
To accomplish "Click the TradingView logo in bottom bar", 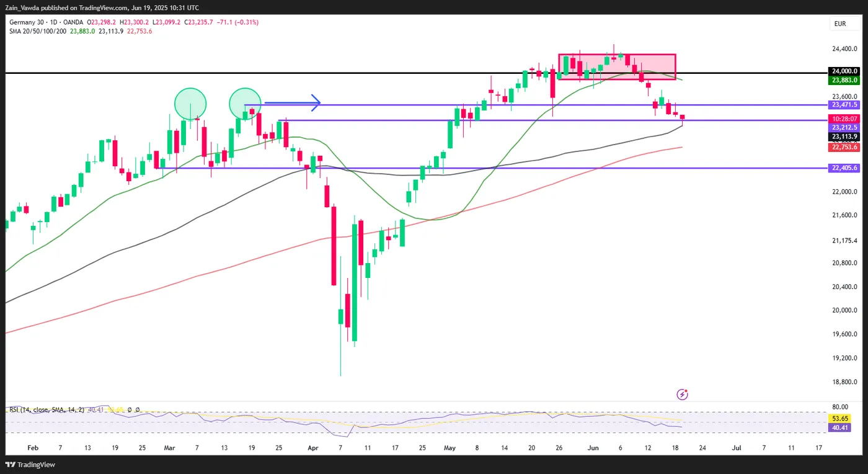I will point(30,465).
